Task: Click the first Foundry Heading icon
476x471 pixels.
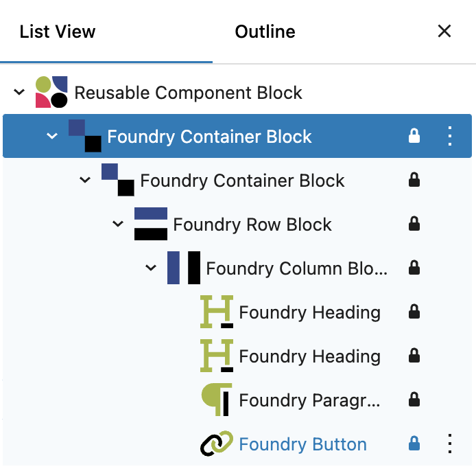Action: pyautogui.click(x=217, y=312)
